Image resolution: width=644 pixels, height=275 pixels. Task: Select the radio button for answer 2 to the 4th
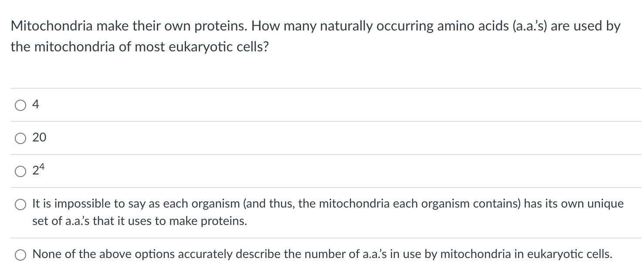(x=20, y=171)
